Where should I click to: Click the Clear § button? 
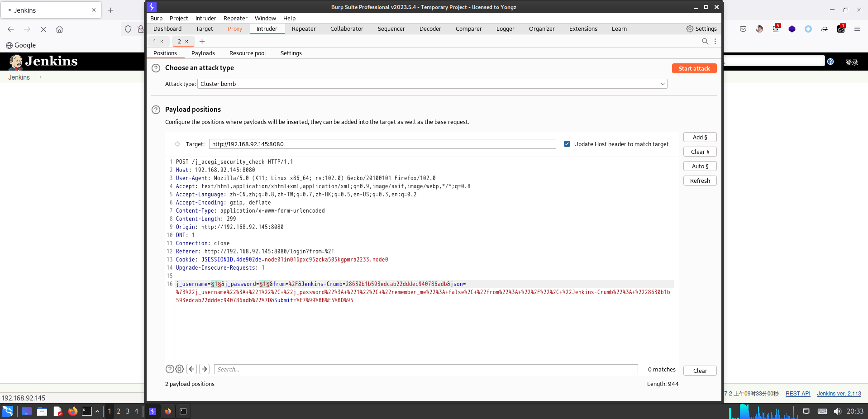point(700,152)
